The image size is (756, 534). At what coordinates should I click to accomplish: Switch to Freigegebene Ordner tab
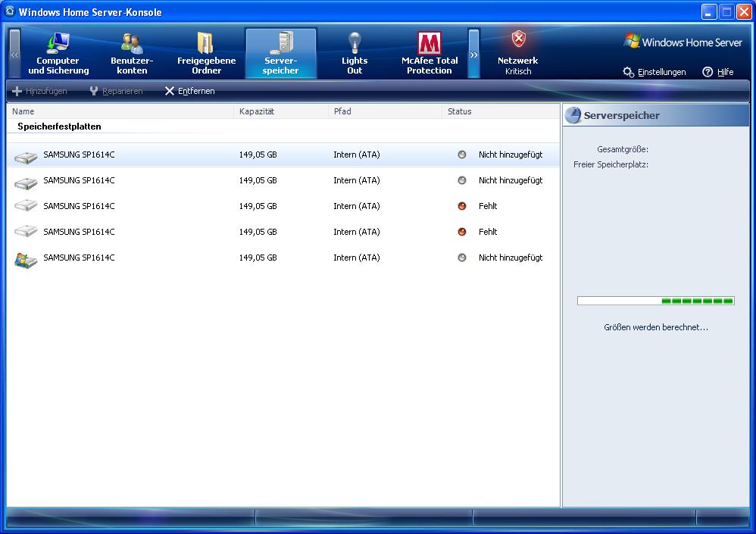[x=206, y=53]
